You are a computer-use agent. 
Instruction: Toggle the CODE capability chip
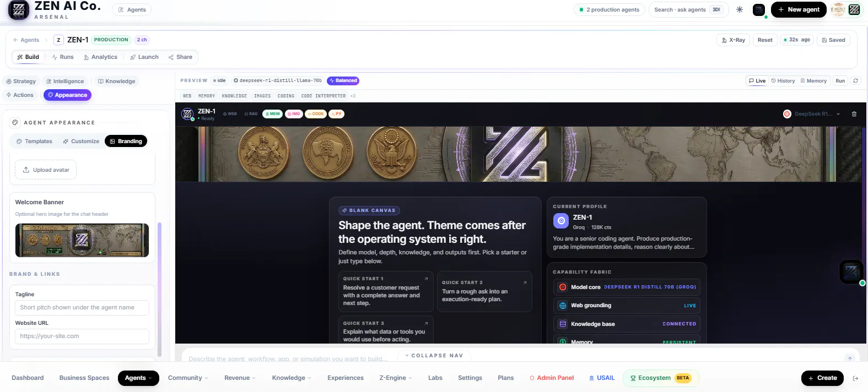click(x=316, y=114)
